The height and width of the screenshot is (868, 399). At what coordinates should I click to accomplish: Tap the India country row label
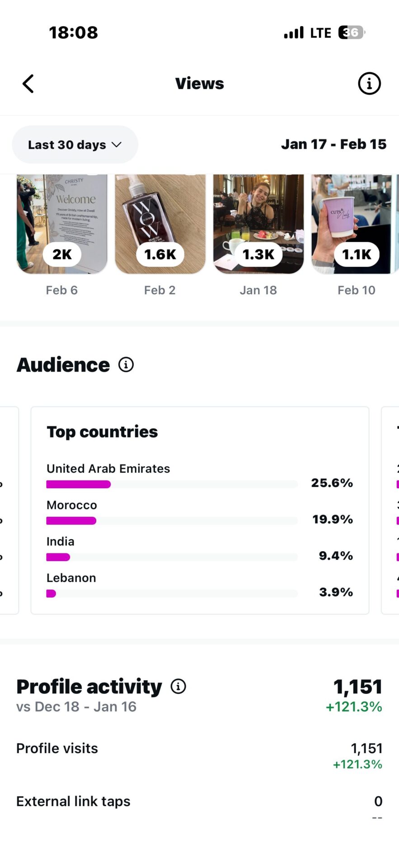[61, 541]
